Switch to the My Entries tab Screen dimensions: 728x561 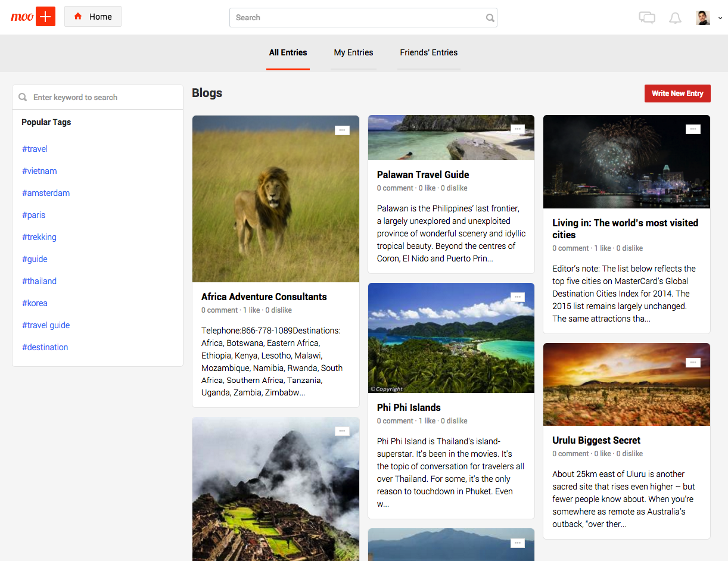coord(354,52)
